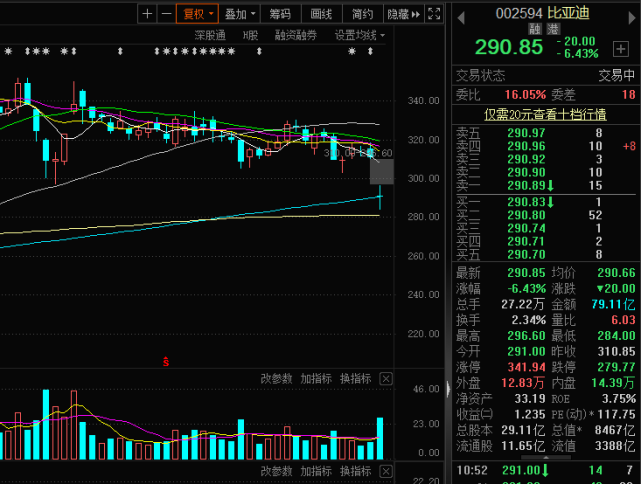Toggle the 简约 simple mode
Viewport: 641px width, 484px height.
362,14
